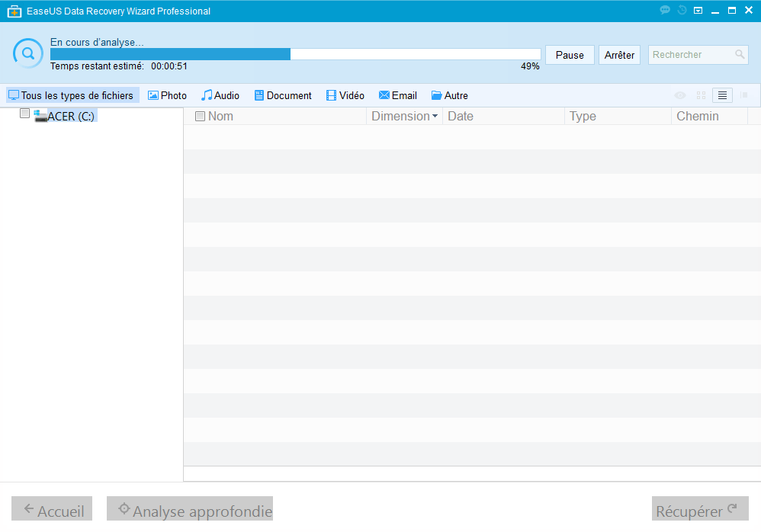Tick the select-all Nom checkbox
761x532 pixels.
200,117
